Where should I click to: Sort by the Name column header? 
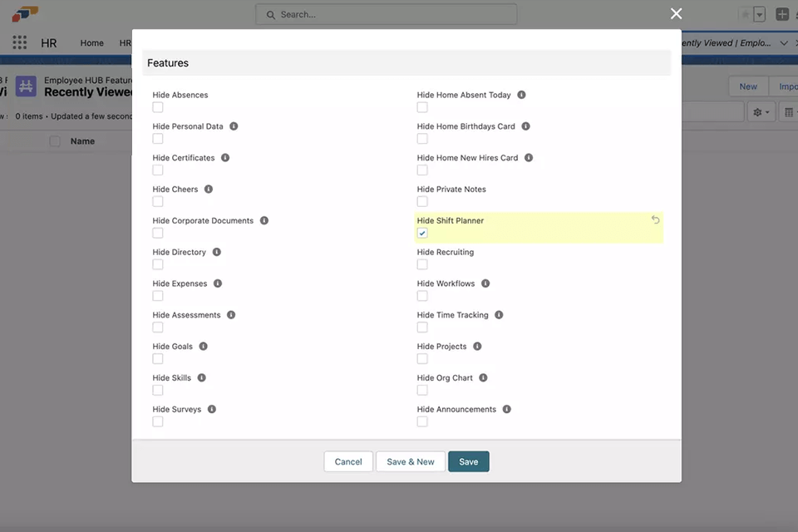82,141
